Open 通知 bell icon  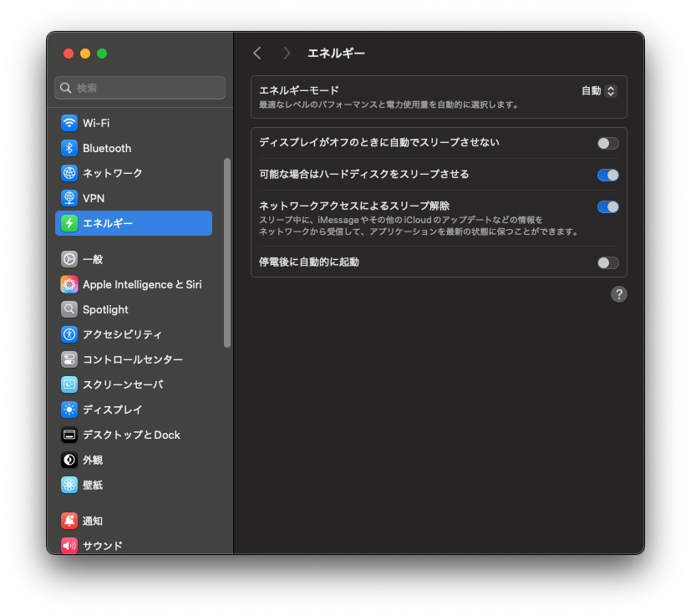pyautogui.click(x=69, y=521)
